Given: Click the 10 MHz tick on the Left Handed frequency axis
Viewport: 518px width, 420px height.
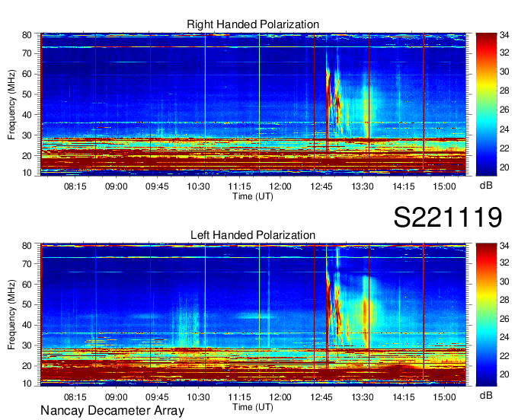Looking at the screenshot, I should pyautogui.click(x=27, y=383).
